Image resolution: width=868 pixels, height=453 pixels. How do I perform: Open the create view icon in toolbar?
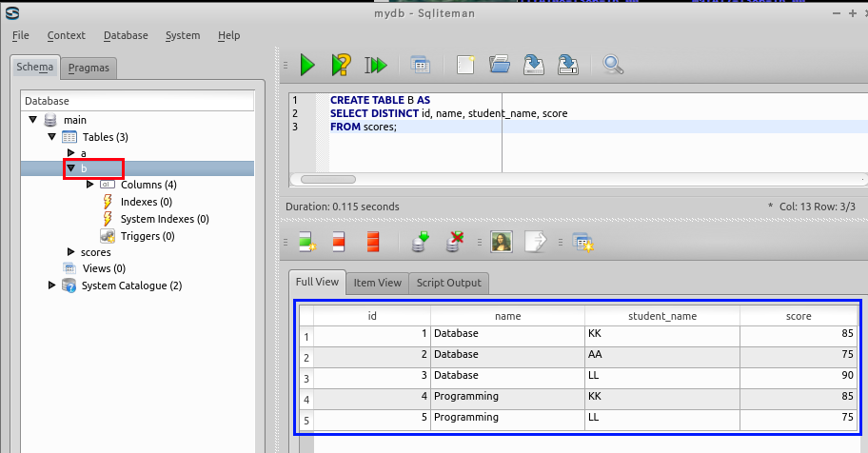coord(421,65)
